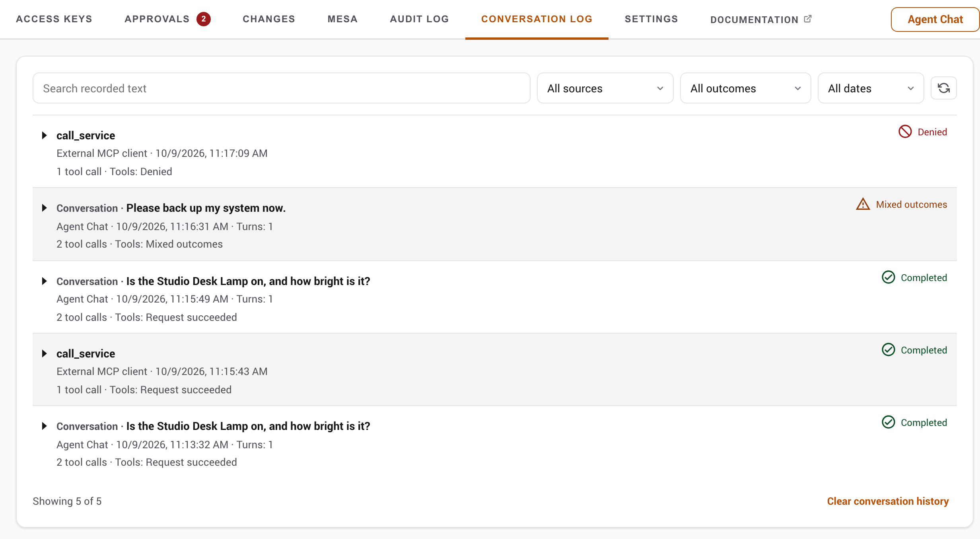980x539 pixels.
Task: Click the 'Mixed outcomes' status label
Action: pyautogui.click(x=911, y=204)
